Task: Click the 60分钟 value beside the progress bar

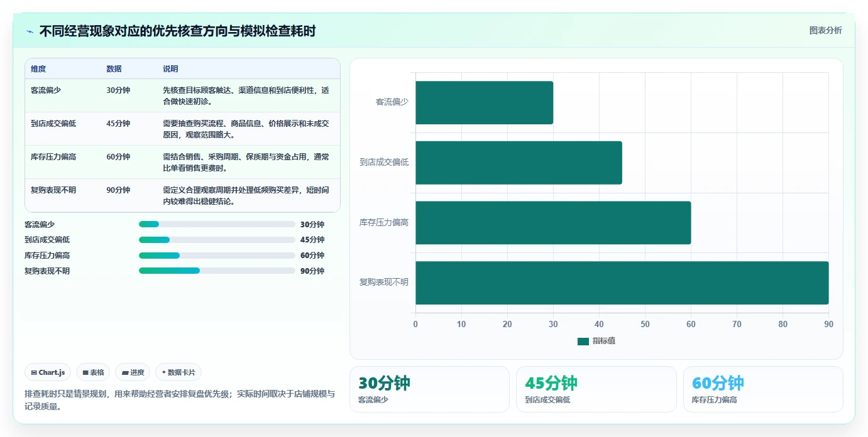Action: [312, 256]
